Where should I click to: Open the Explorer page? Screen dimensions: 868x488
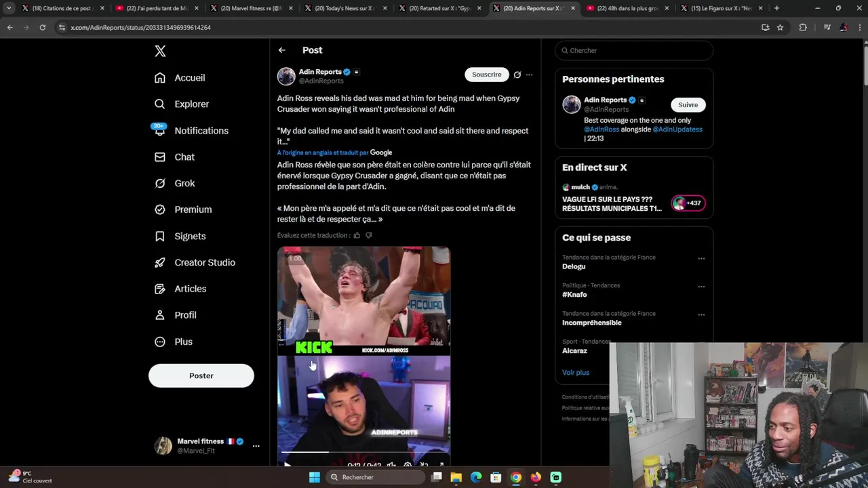[x=182, y=104]
